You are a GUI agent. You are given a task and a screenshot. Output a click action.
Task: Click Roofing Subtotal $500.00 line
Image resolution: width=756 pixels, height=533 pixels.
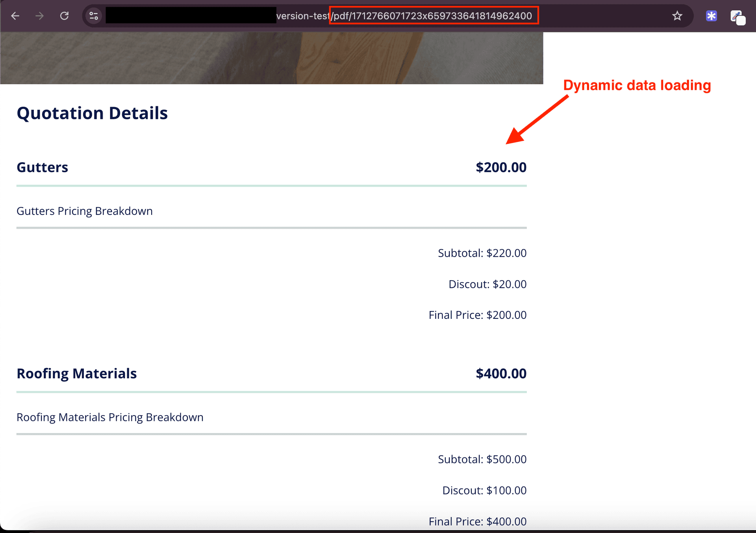pyautogui.click(x=482, y=459)
